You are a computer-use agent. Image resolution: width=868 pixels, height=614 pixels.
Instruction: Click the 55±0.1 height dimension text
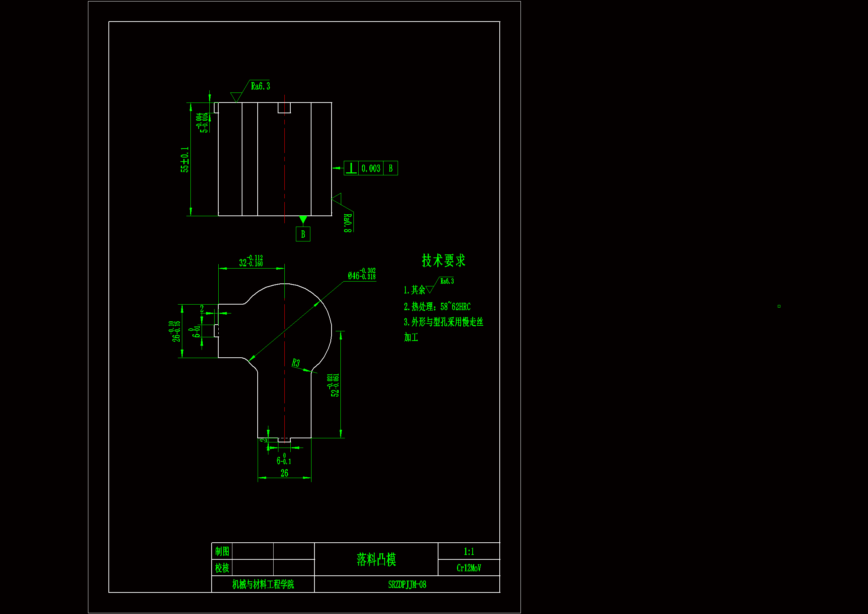coord(185,160)
